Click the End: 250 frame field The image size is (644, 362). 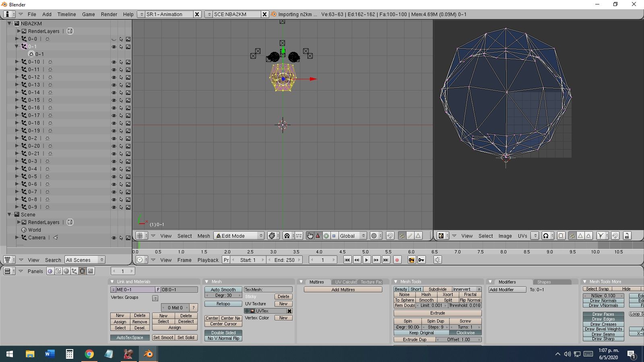click(285, 260)
